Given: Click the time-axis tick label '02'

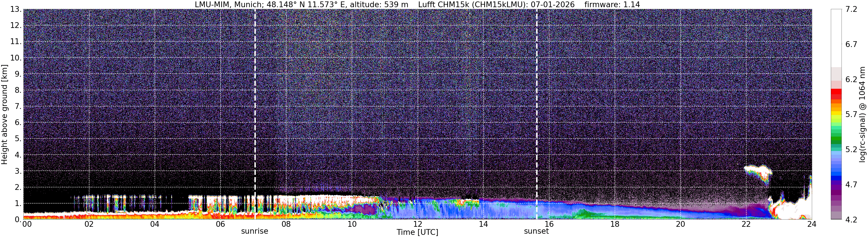Looking at the screenshot, I should click(89, 224).
